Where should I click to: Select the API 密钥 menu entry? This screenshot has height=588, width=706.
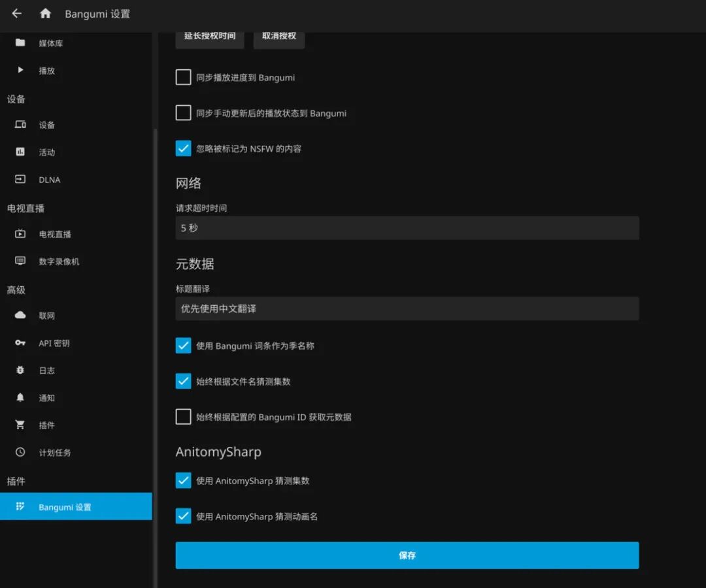pyautogui.click(x=76, y=343)
